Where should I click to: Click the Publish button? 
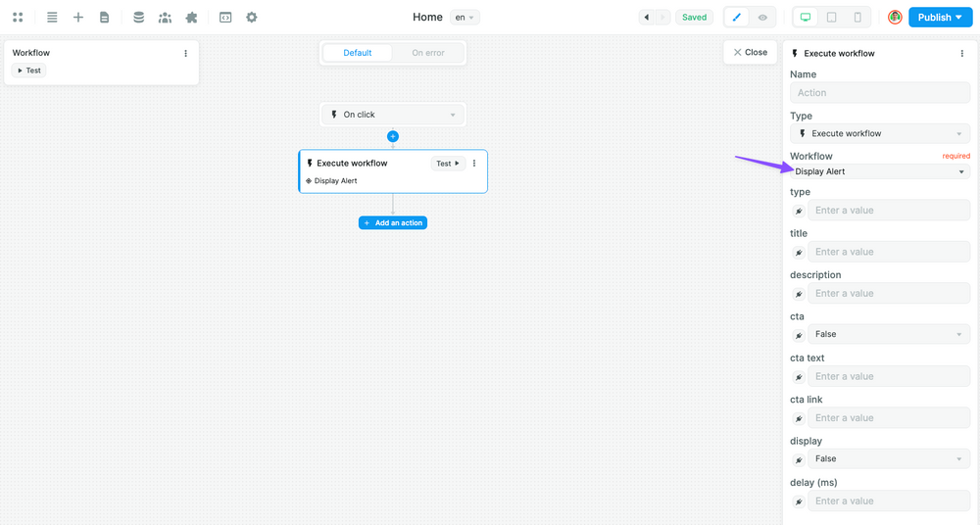[939, 18]
